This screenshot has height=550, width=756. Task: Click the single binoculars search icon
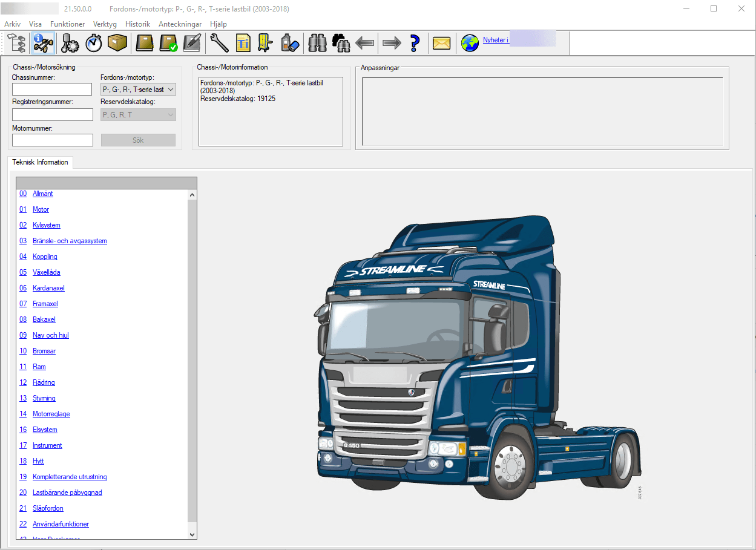318,43
